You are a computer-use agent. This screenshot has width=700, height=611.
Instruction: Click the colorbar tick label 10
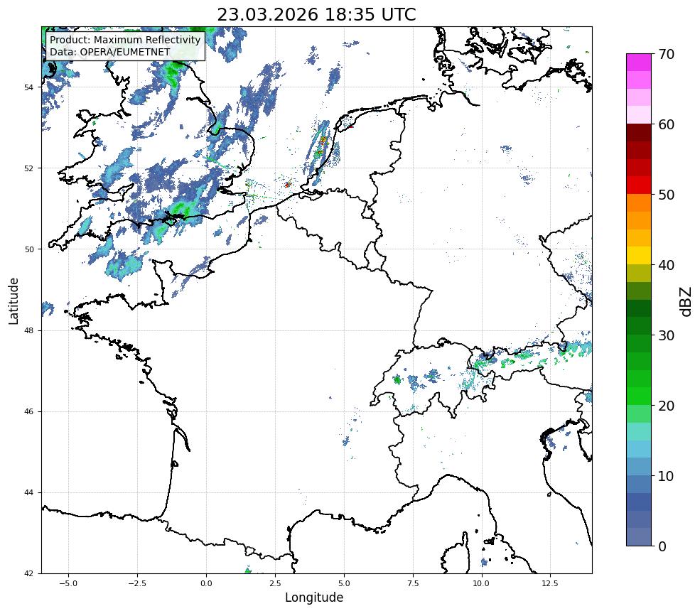(666, 476)
